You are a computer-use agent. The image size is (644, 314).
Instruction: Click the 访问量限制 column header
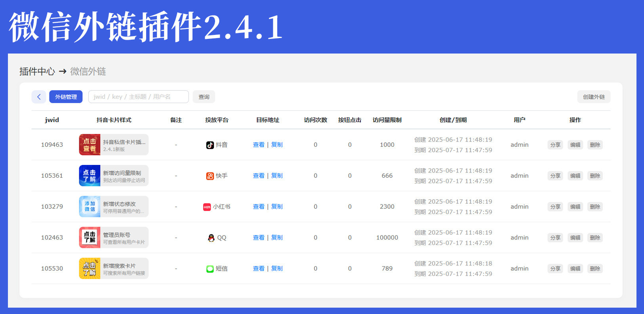coord(387,120)
